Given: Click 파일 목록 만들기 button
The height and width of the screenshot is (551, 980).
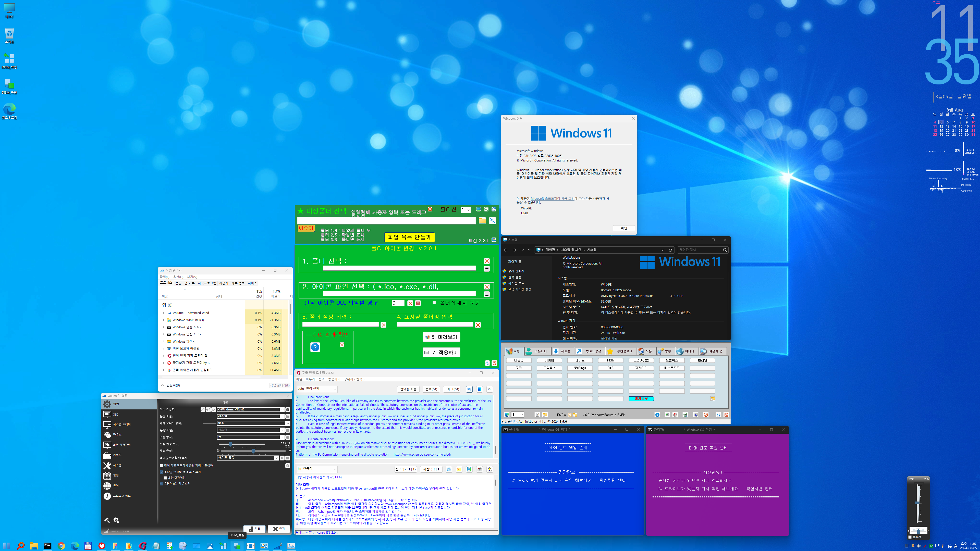Looking at the screenshot, I should (409, 237).
